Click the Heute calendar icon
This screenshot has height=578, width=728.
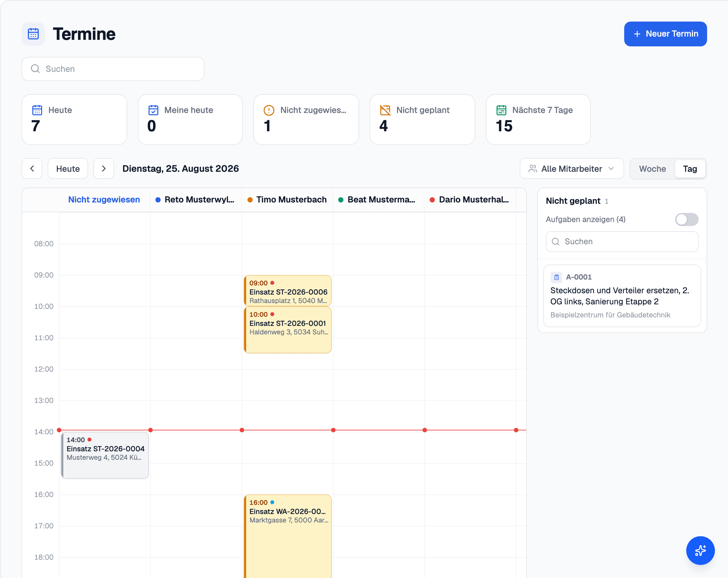37,110
